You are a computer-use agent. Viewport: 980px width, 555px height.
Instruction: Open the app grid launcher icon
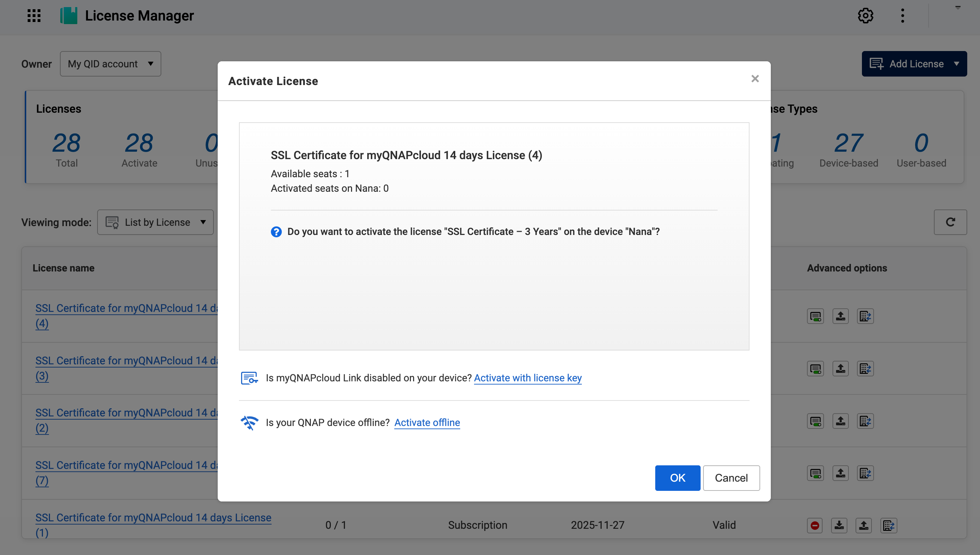point(34,16)
